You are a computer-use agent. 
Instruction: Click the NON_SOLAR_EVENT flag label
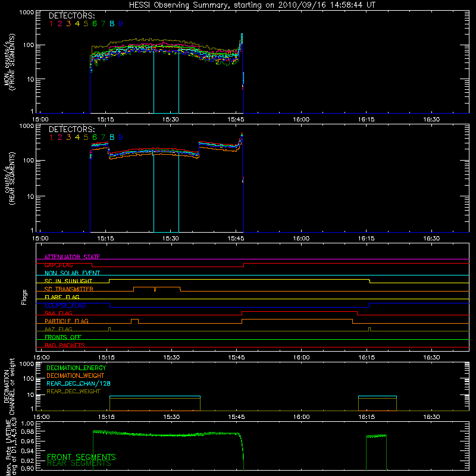click(x=72, y=273)
